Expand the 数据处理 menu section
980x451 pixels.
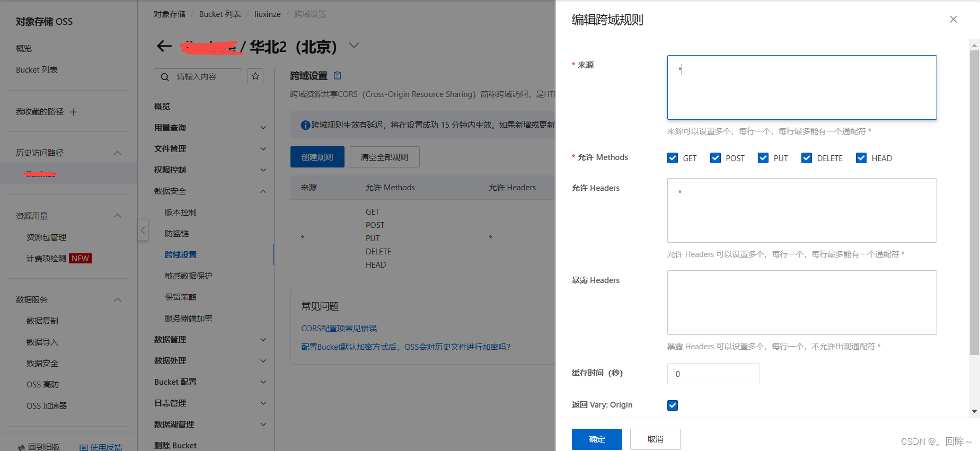(x=263, y=361)
